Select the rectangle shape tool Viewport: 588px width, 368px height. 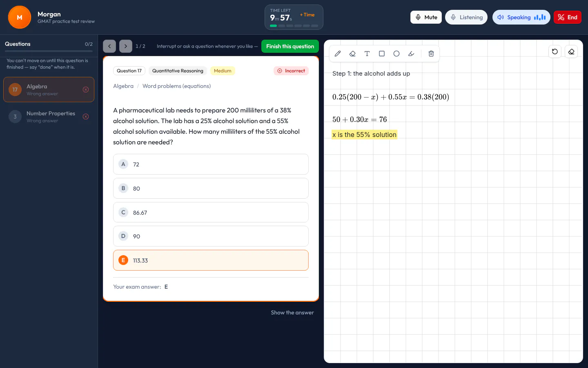(x=382, y=54)
